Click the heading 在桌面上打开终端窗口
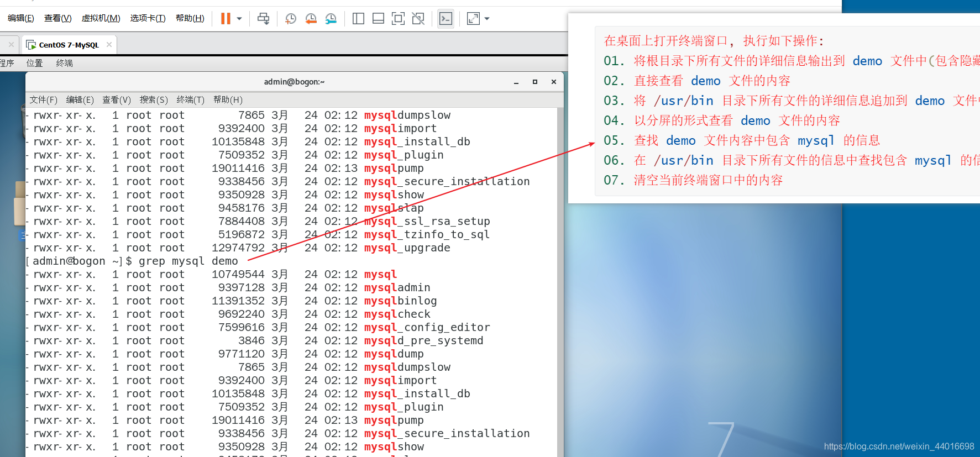The width and height of the screenshot is (980, 457). (x=714, y=41)
